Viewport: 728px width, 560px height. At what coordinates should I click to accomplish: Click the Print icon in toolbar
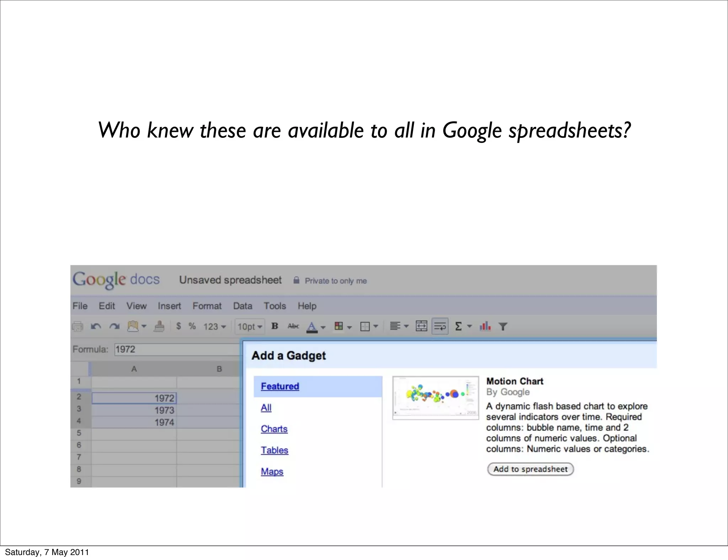point(77,326)
